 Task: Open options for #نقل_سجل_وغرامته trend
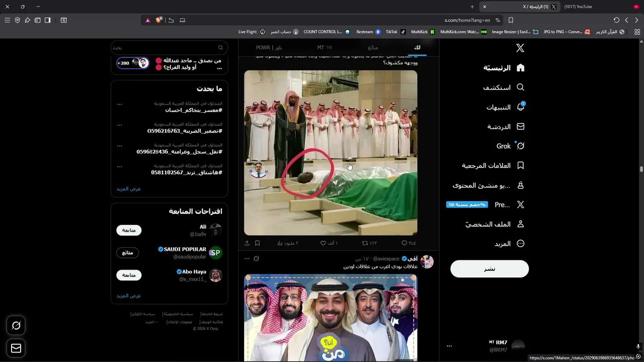(119, 145)
